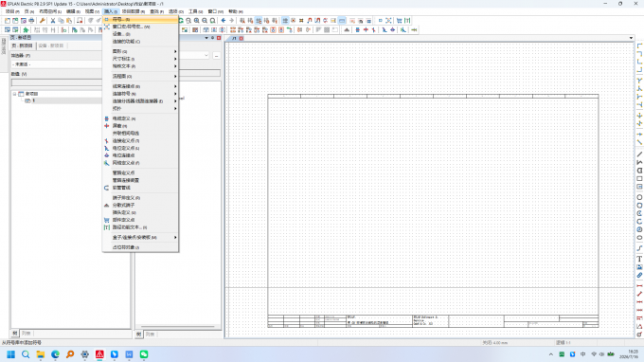Click the Copy toolbar icon
Screen dimensions: 644x362
pyautogui.click(x=61, y=21)
